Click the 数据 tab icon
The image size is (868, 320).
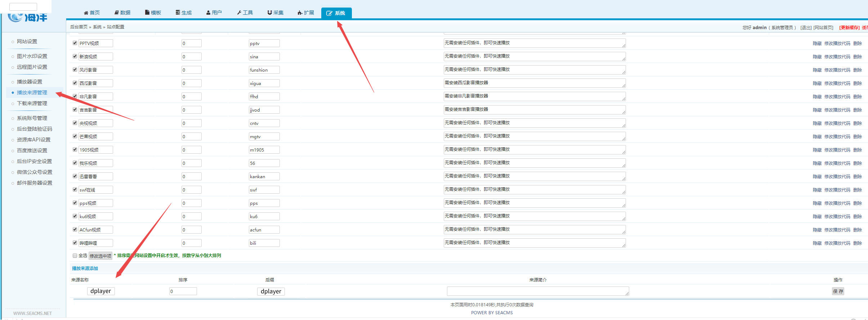[117, 13]
